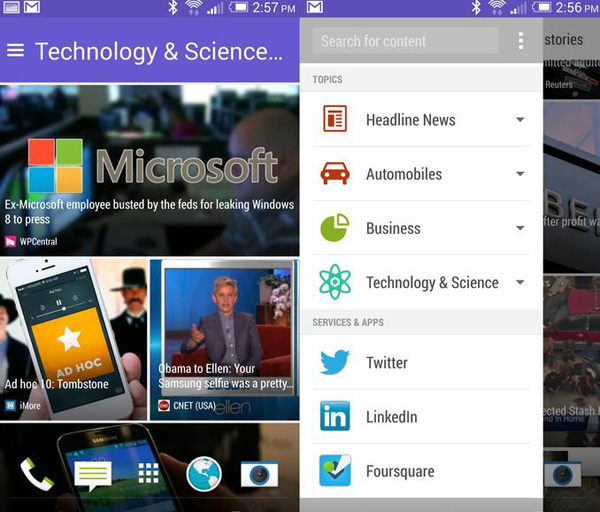The width and height of the screenshot is (600, 512).
Task: Tap the Bluetooth icon in right status bar
Action: click(476, 7)
